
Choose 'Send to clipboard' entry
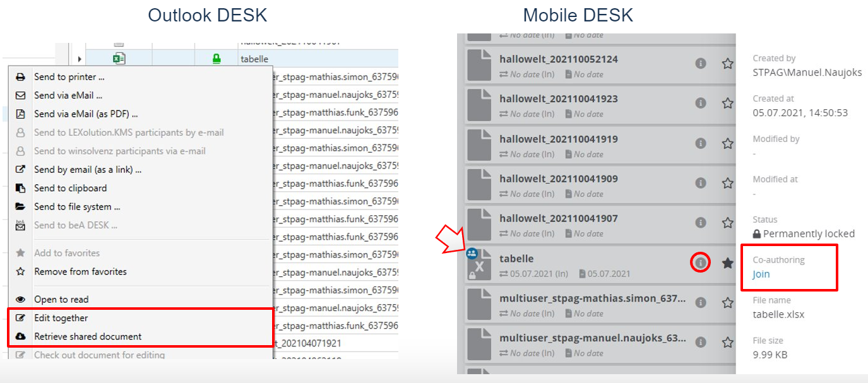pyautogui.click(x=71, y=188)
